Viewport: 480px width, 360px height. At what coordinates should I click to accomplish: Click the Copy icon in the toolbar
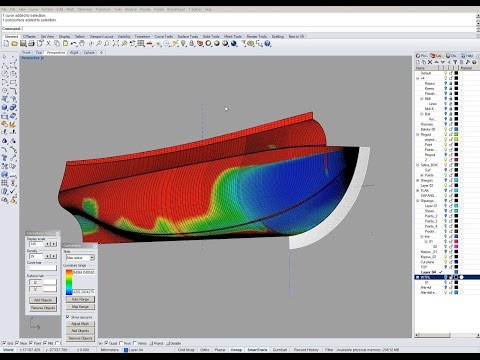[x=57, y=43]
